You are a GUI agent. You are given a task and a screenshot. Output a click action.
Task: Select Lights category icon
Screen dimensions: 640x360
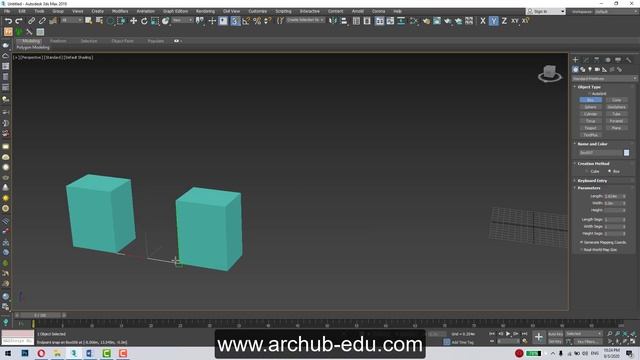(590, 69)
